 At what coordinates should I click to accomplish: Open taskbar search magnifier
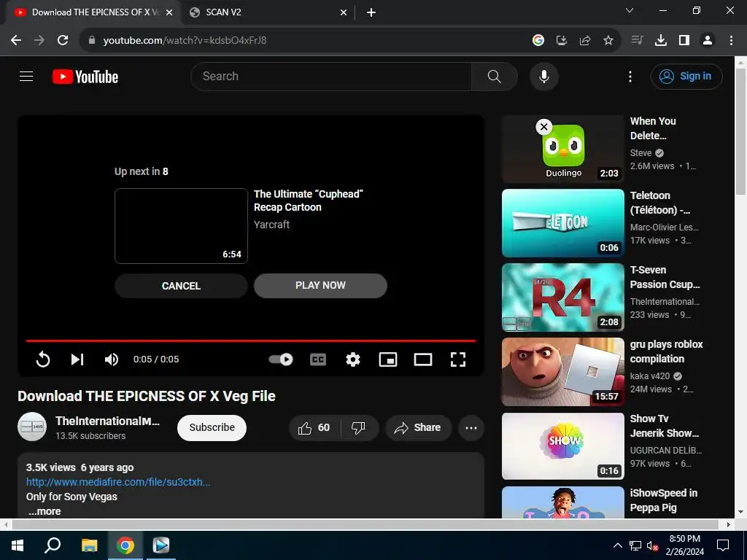pos(53,545)
